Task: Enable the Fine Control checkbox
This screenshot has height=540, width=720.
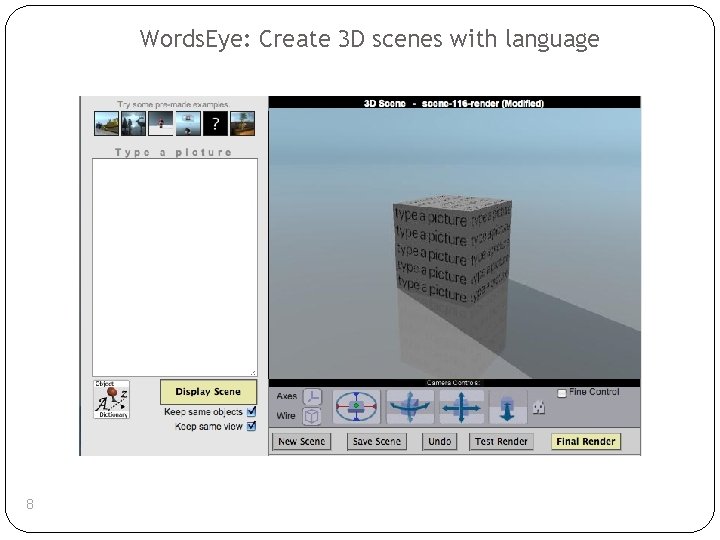Action: (562, 393)
